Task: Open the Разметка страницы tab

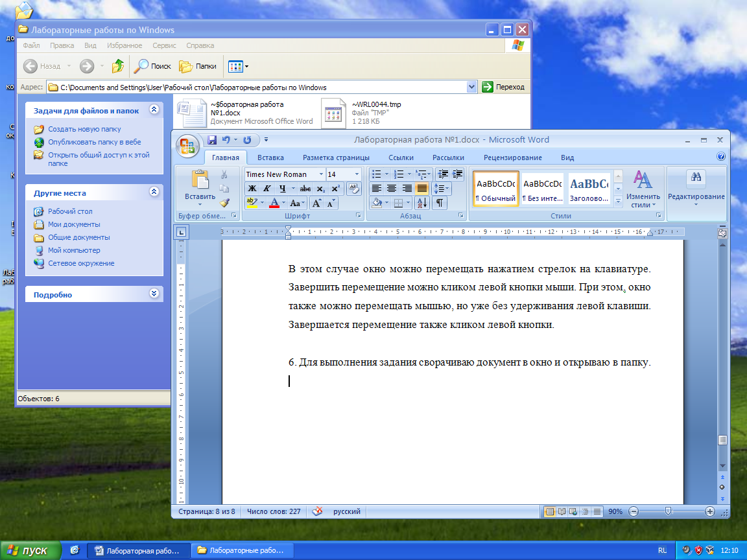Action: 336,157
